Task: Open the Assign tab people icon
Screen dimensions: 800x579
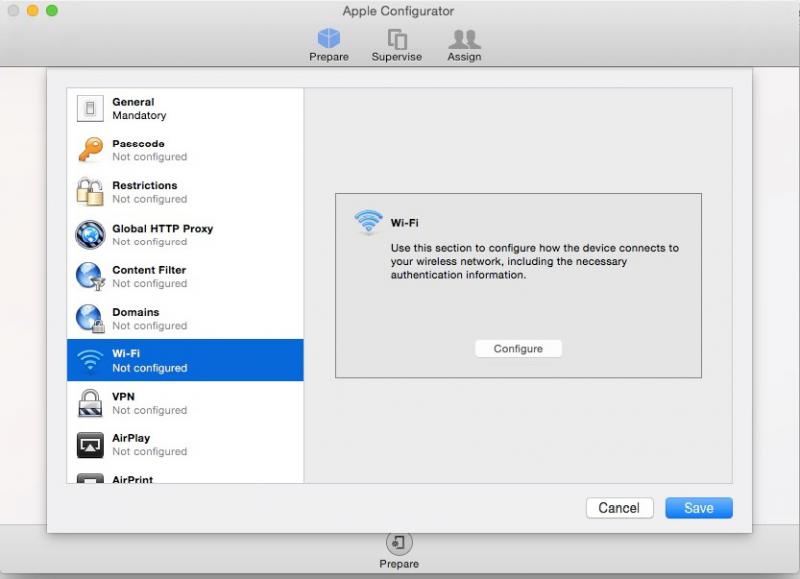Action: 464,39
